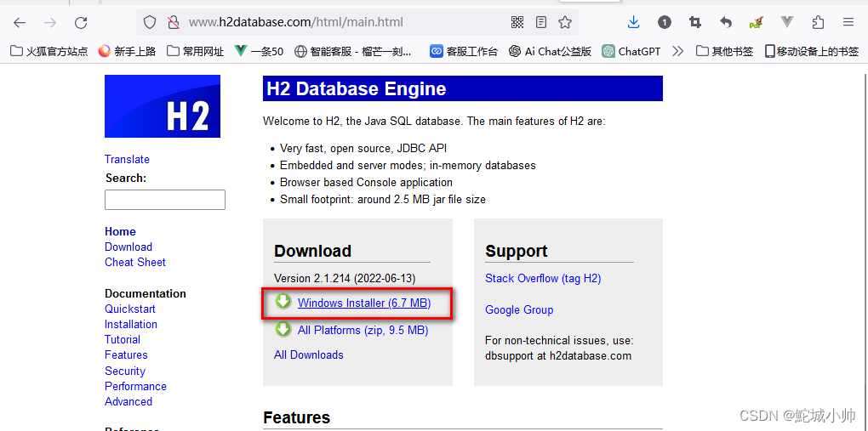Open the extensions puzzle piece icon
This screenshot has width=868, height=431.
coord(818,22)
